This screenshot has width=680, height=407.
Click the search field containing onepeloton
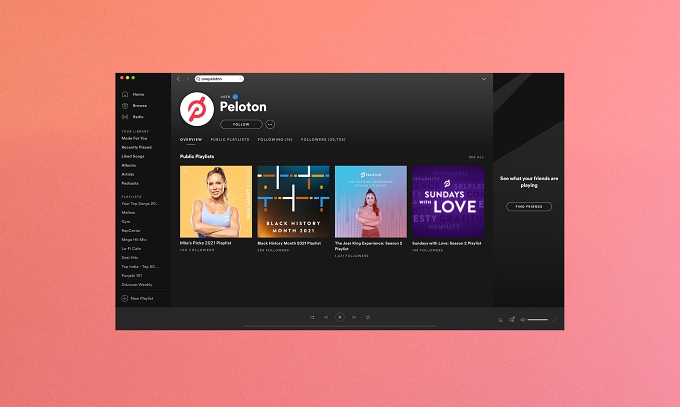click(x=219, y=79)
